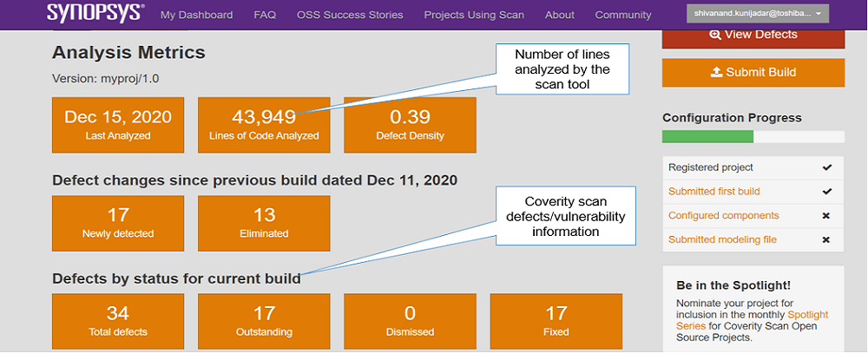Click the Last Analyzed Dec 15, 2020 tile
The width and height of the screenshot is (868, 353).
[118, 125]
